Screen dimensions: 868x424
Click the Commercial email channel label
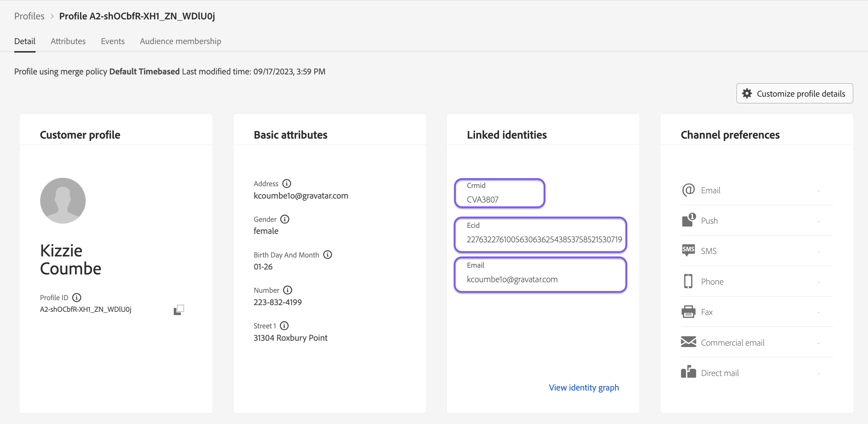coord(733,343)
